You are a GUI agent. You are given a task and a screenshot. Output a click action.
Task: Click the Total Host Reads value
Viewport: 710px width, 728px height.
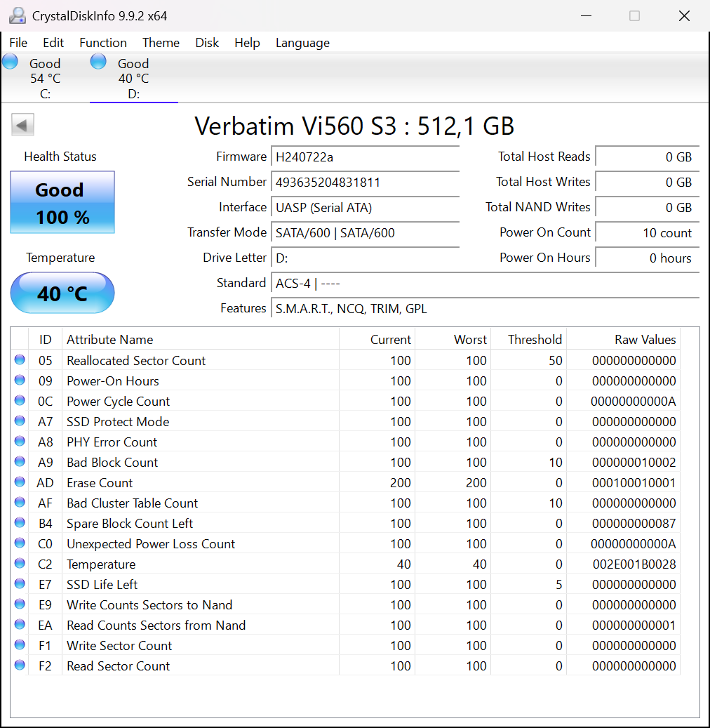click(x=648, y=157)
